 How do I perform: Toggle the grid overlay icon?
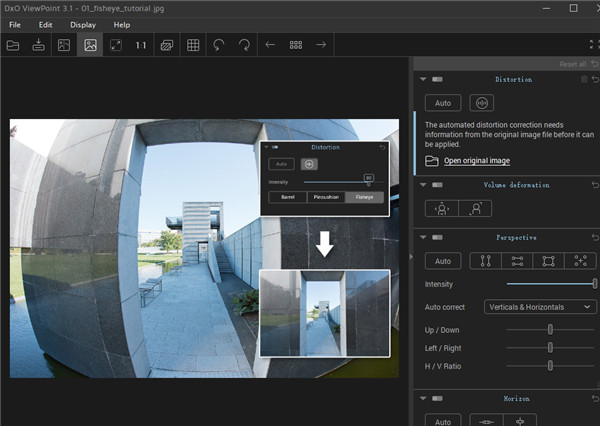[x=193, y=45]
